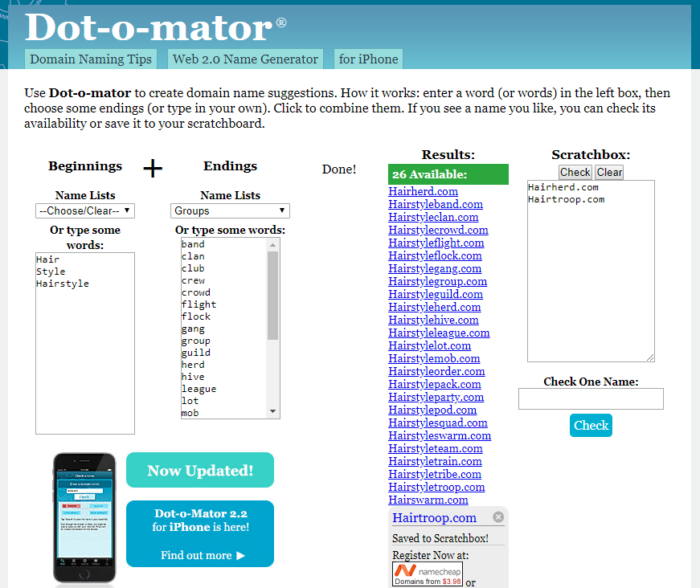Click the Scratchbox resize grip handle
Viewport: 700px width, 588px height.
(x=650, y=357)
